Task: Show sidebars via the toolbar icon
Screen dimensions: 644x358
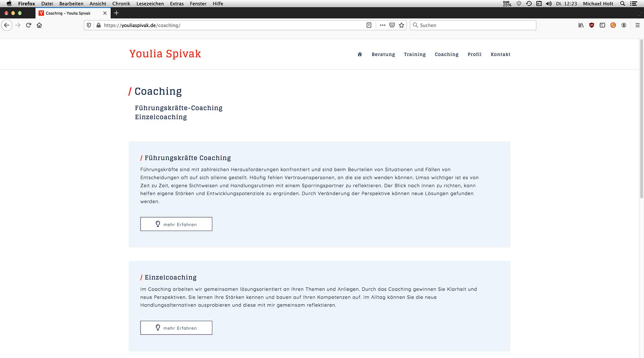Action: click(602, 25)
